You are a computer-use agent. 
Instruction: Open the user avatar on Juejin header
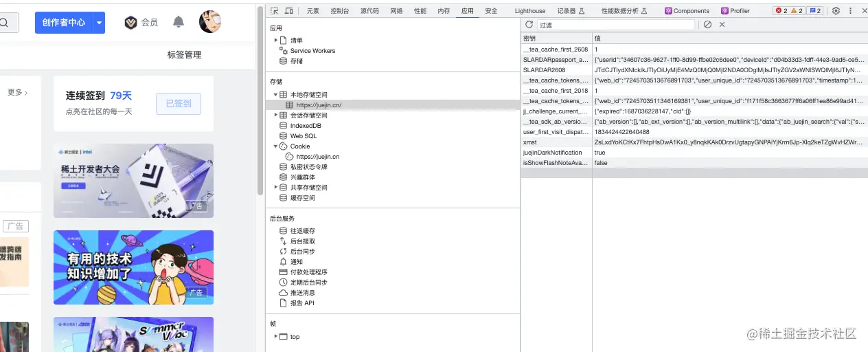tap(210, 22)
